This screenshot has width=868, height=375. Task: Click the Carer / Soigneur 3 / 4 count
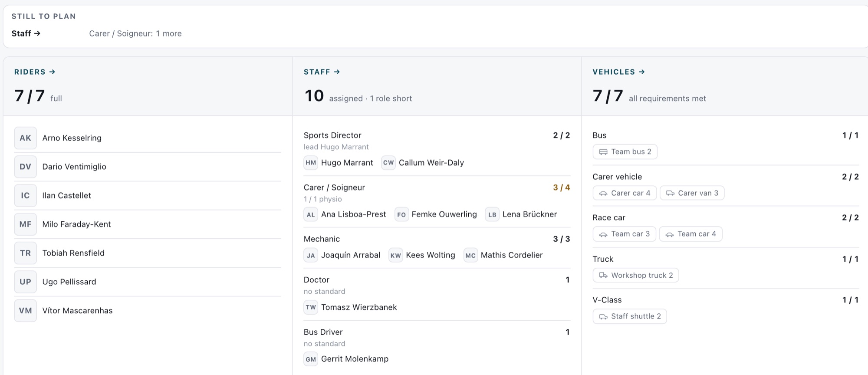pyautogui.click(x=562, y=187)
